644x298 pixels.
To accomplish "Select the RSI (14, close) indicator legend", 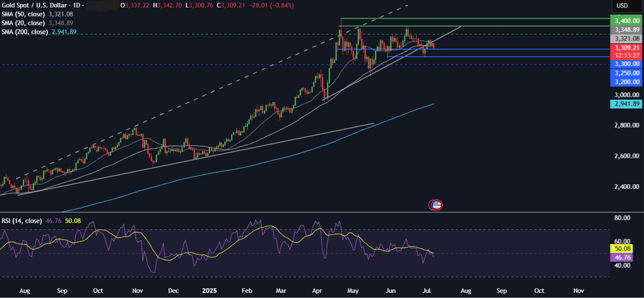I will (x=22, y=221).
